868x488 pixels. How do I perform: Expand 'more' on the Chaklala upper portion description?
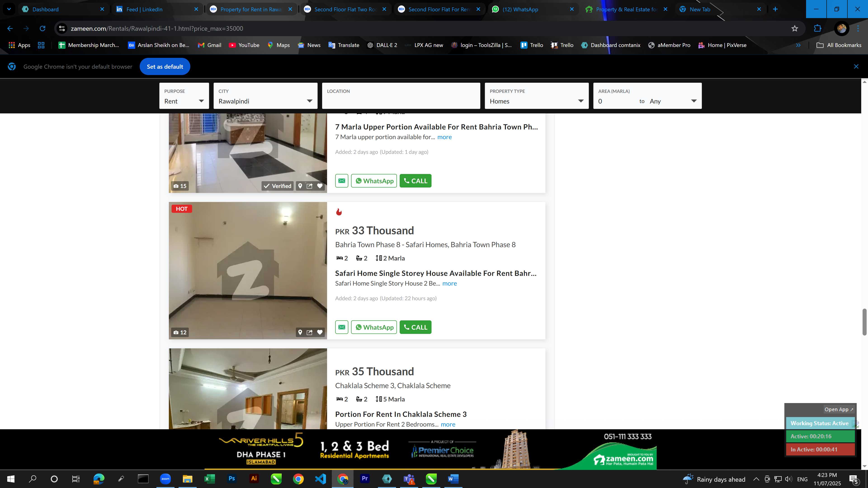coord(448,425)
